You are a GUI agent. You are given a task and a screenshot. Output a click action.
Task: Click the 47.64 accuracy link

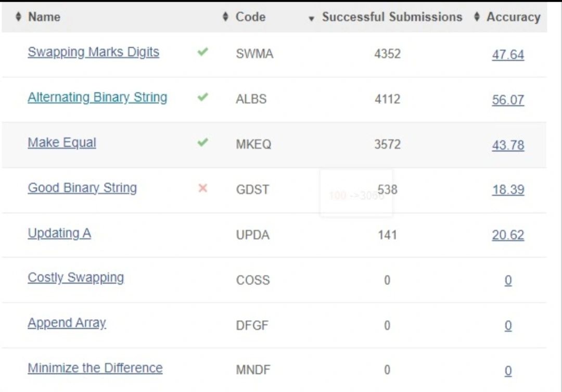[x=508, y=55]
